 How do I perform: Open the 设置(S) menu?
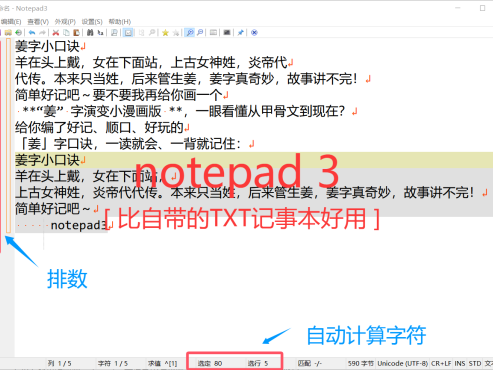[92, 22]
